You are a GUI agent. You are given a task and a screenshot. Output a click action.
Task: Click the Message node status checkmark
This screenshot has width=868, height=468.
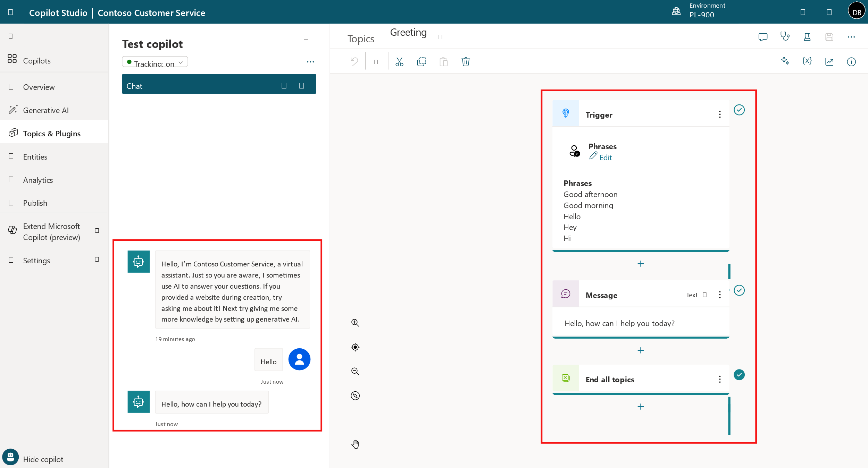pos(739,290)
